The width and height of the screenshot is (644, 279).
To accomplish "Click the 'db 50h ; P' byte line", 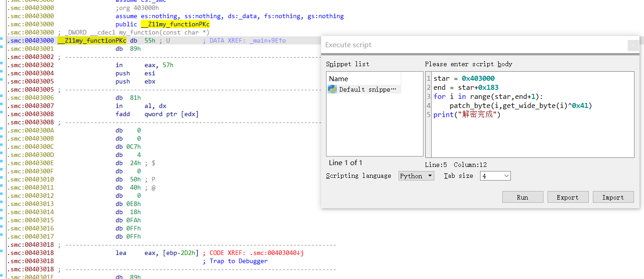I will 135,179.
